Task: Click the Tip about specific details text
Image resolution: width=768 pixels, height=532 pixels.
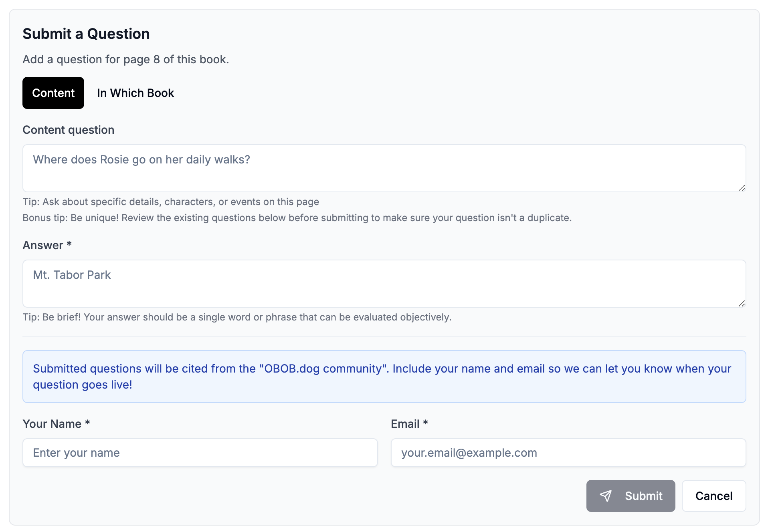Action: (171, 202)
